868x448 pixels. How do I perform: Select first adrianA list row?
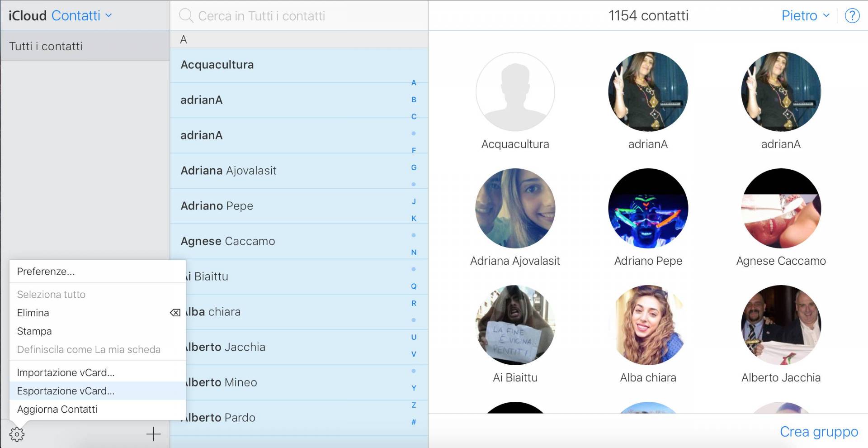coord(299,100)
